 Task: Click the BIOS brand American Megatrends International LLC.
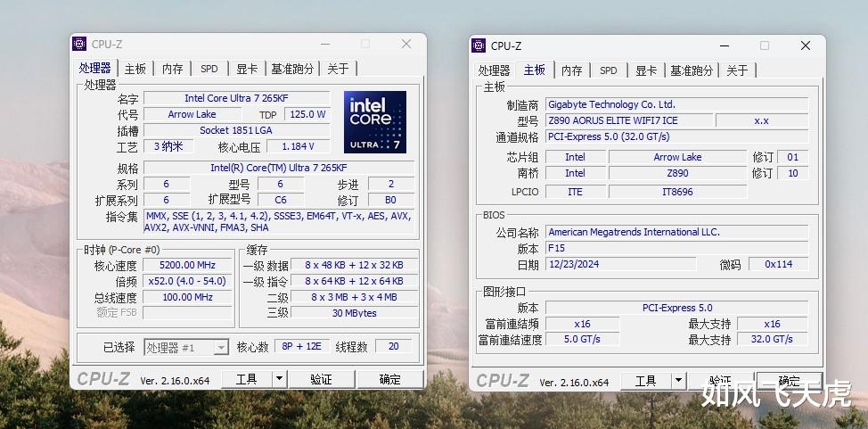click(677, 232)
